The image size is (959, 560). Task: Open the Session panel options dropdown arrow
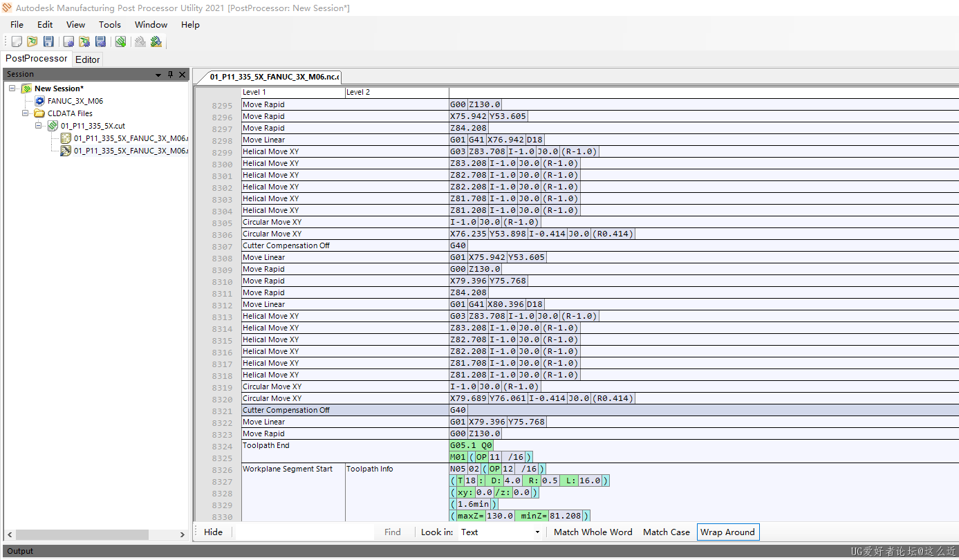tap(159, 75)
